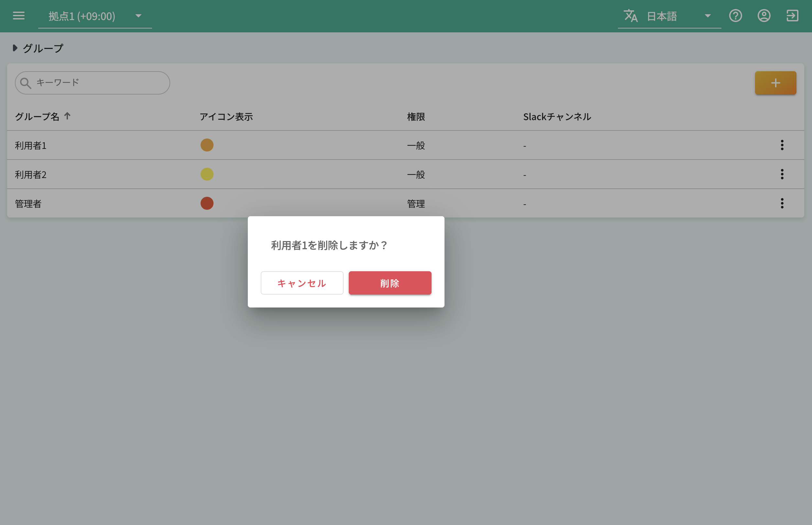Viewport: 812px width, 525px height.
Task: Click the help question mark icon
Action: coord(736,16)
